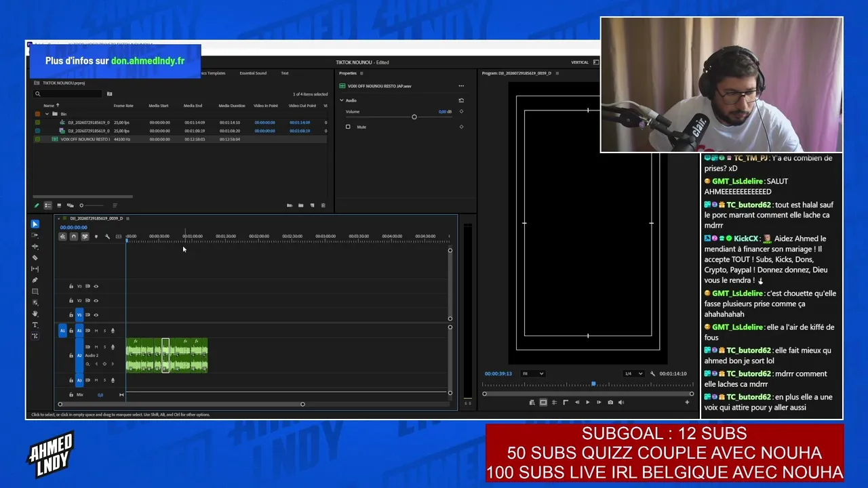The width and height of the screenshot is (868, 488).
Task: Collapse the Audio section in Properties
Action: pos(342,100)
